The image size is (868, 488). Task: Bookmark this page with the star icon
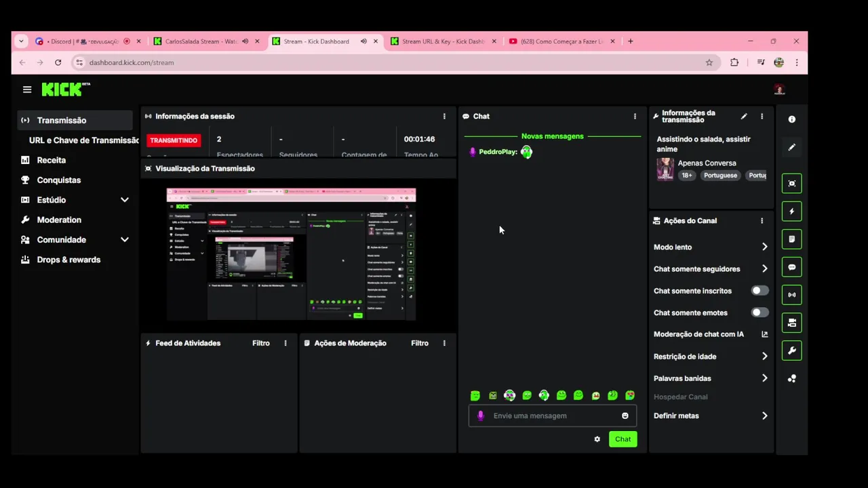pyautogui.click(x=709, y=62)
